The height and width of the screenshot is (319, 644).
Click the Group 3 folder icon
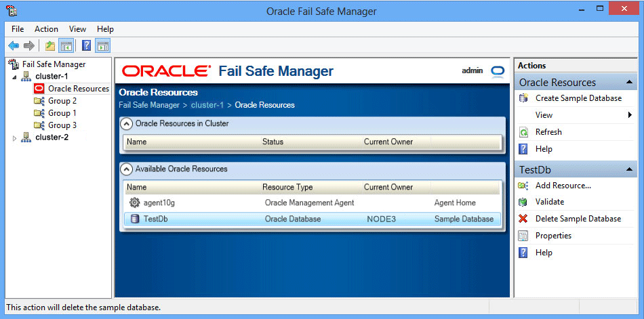coord(39,125)
